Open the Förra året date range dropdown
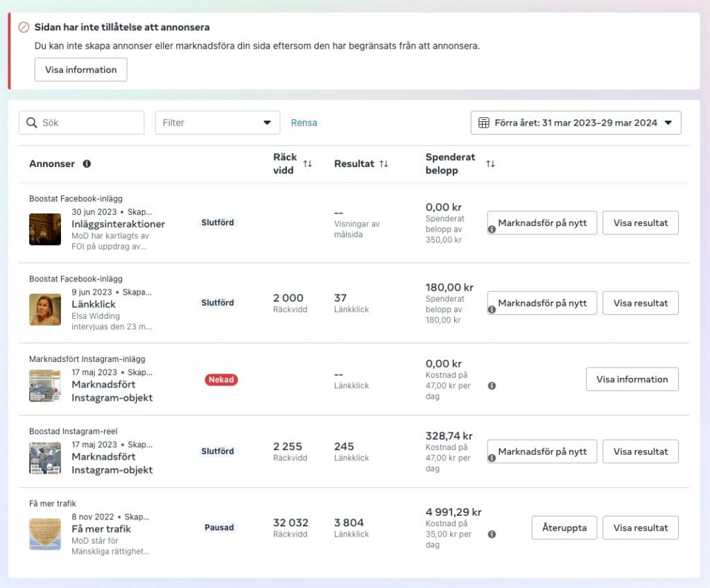 tap(575, 123)
